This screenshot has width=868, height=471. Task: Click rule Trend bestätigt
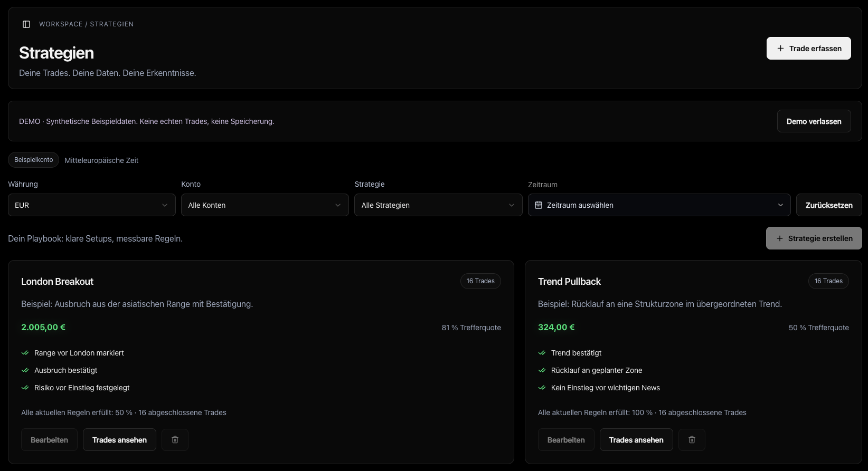pyautogui.click(x=576, y=353)
